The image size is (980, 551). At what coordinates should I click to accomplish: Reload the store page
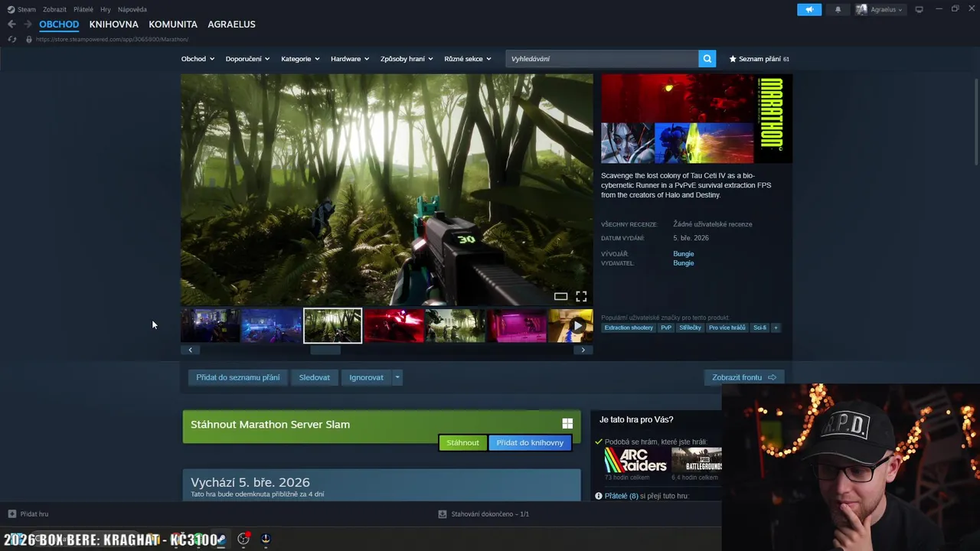coord(11,39)
